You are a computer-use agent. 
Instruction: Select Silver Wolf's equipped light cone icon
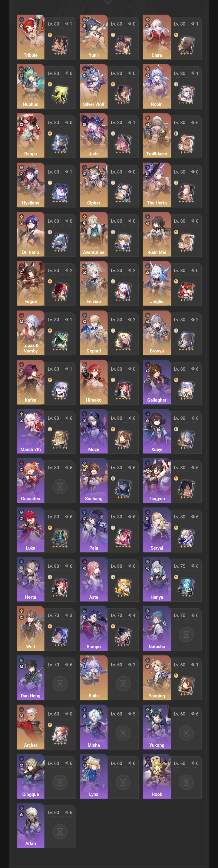coord(123,94)
